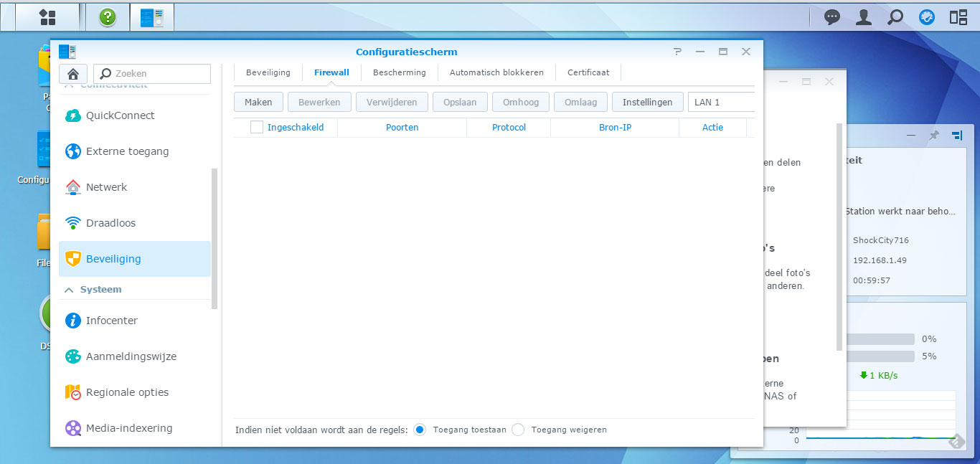Sort by the Actie column header
Image resolution: width=980 pixels, height=464 pixels.
712,127
